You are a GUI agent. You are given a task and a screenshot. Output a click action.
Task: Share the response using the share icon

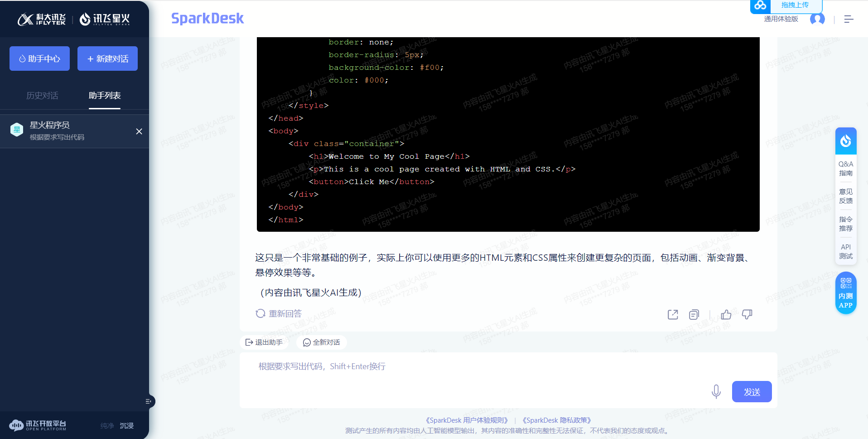(x=673, y=314)
